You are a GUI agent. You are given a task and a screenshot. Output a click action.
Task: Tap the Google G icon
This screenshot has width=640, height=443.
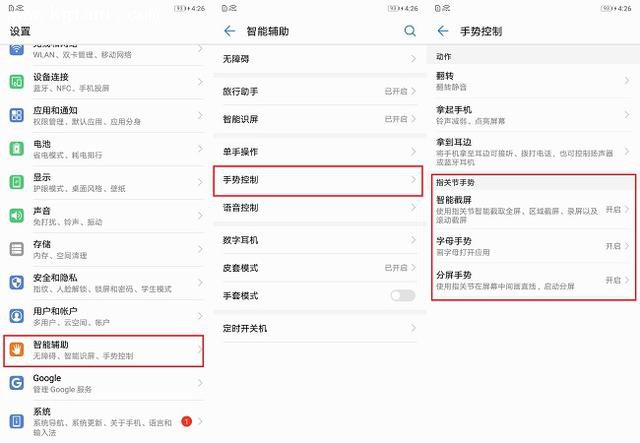coord(16,383)
